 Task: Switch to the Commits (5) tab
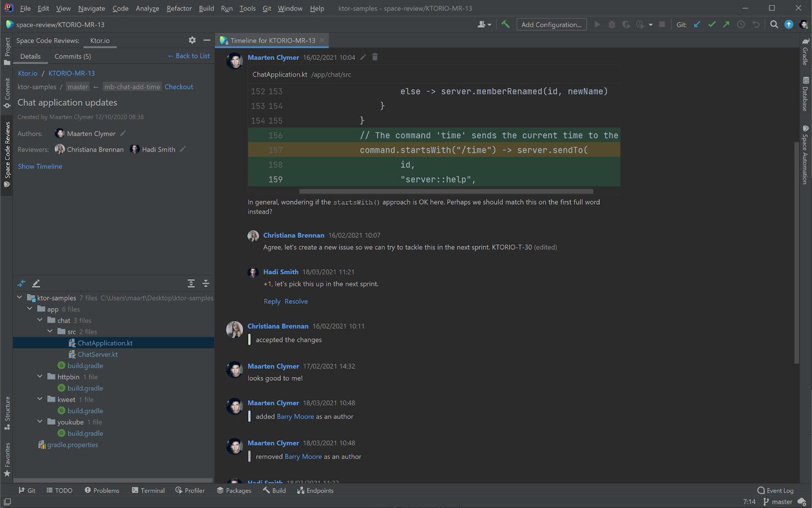tap(73, 56)
